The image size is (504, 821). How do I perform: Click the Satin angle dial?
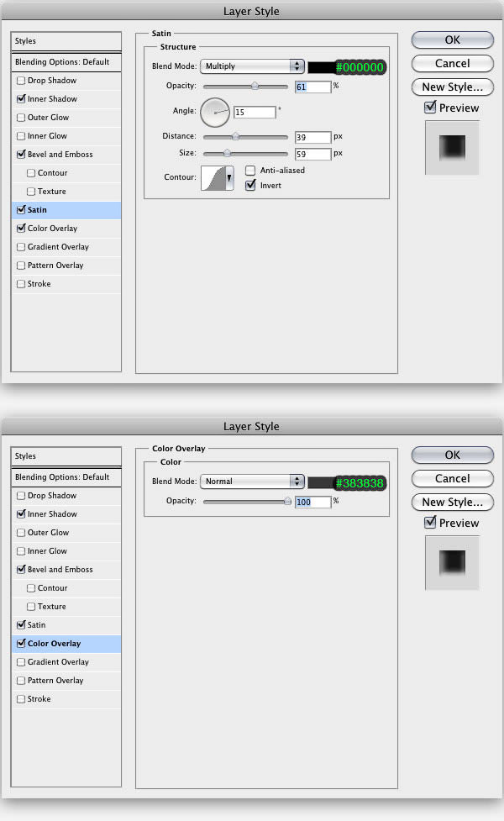(x=215, y=113)
